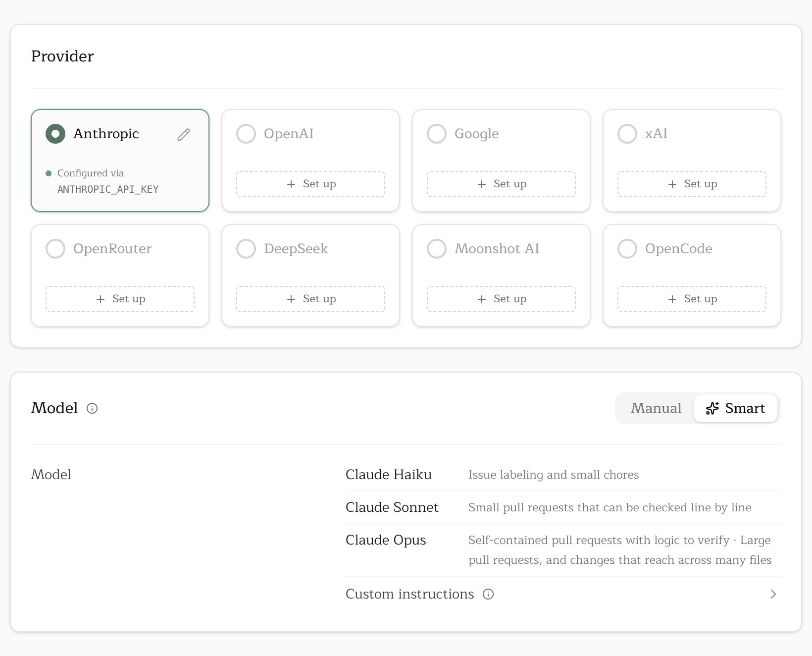Click the 'Issue labeling and small chores' description

[x=554, y=475]
